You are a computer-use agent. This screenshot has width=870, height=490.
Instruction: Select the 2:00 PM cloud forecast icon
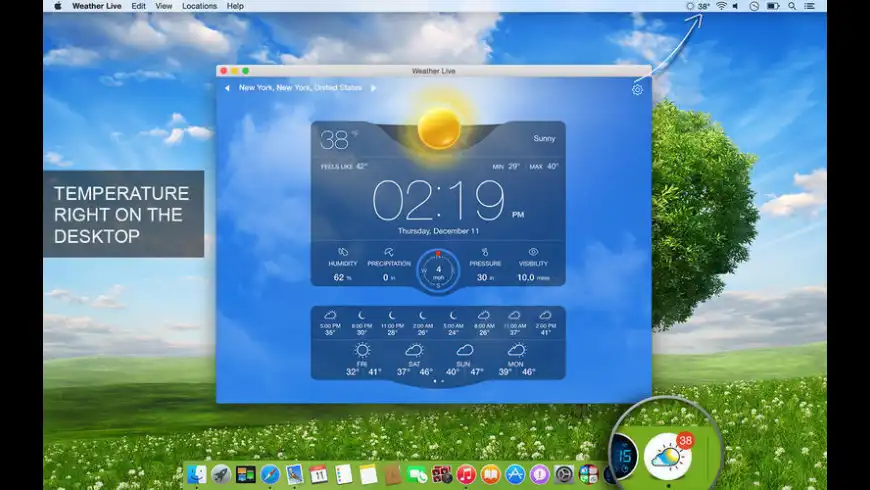pyautogui.click(x=545, y=315)
